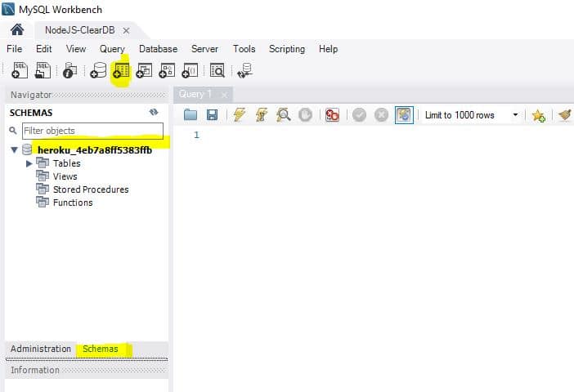Rollback the current transaction
574x392 pixels.
click(381, 115)
